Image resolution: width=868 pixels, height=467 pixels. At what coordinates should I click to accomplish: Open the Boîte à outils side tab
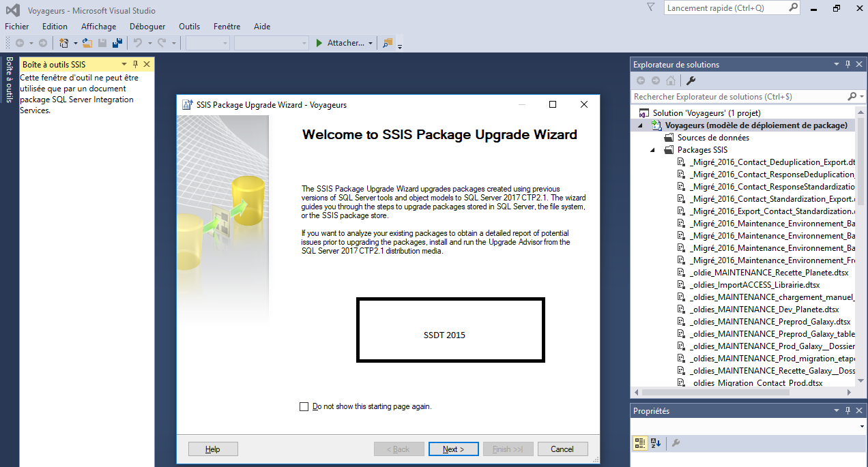click(9, 80)
